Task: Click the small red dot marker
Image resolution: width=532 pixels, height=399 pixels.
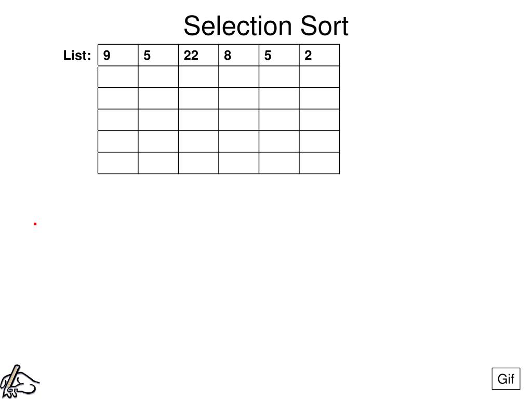Action: [x=35, y=223]
